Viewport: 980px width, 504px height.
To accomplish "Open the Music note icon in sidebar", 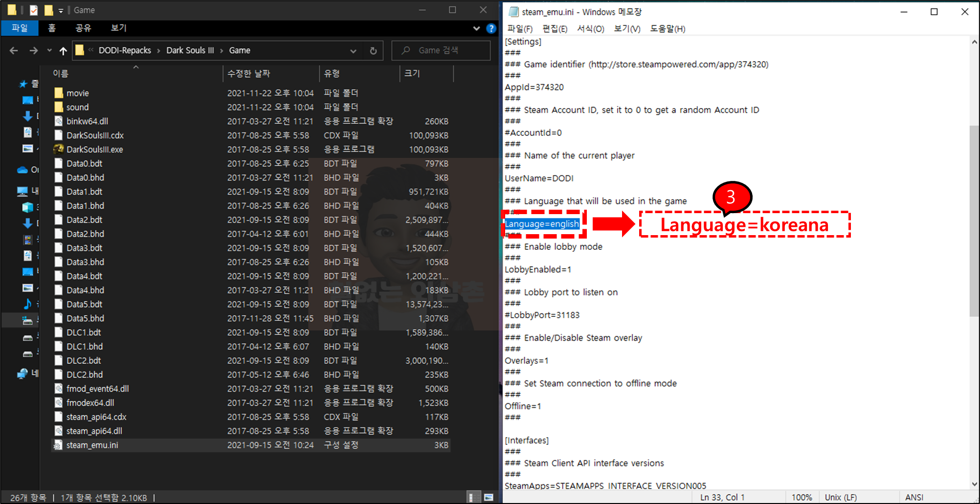I will 27,304.
